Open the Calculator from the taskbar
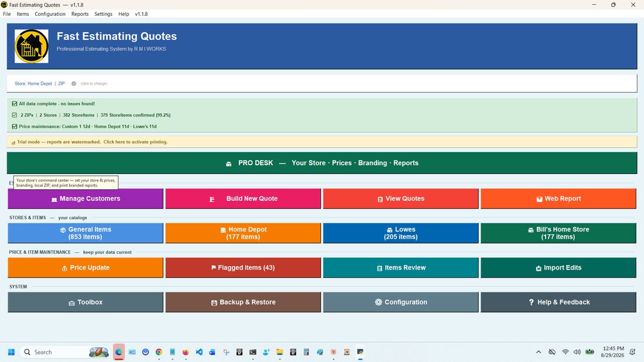 click(306, 352)
